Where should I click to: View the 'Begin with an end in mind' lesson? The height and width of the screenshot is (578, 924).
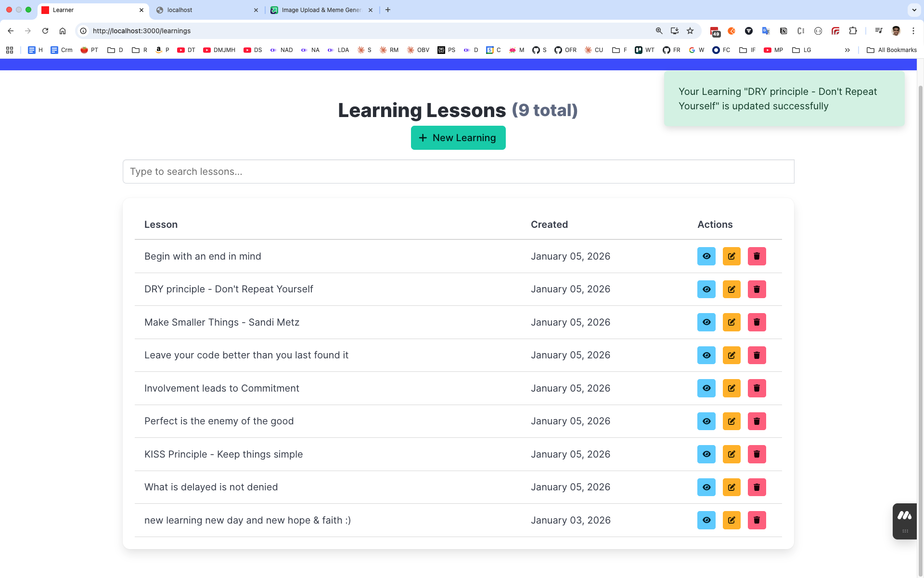[706, 256]
